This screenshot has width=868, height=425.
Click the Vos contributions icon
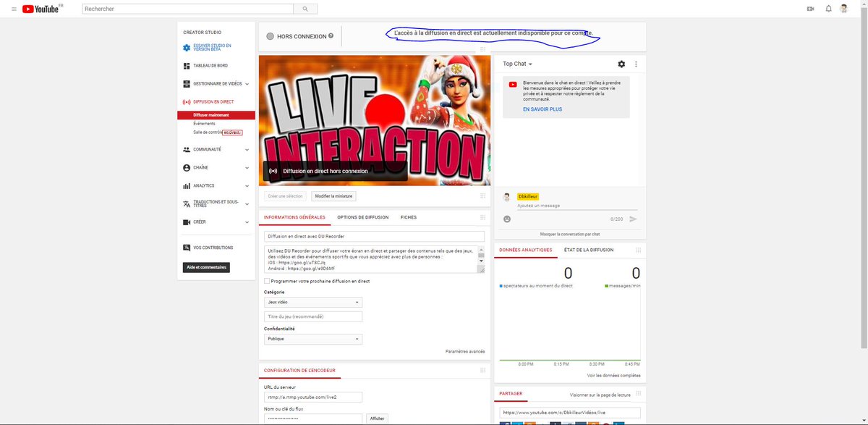(x=187, y=248)
